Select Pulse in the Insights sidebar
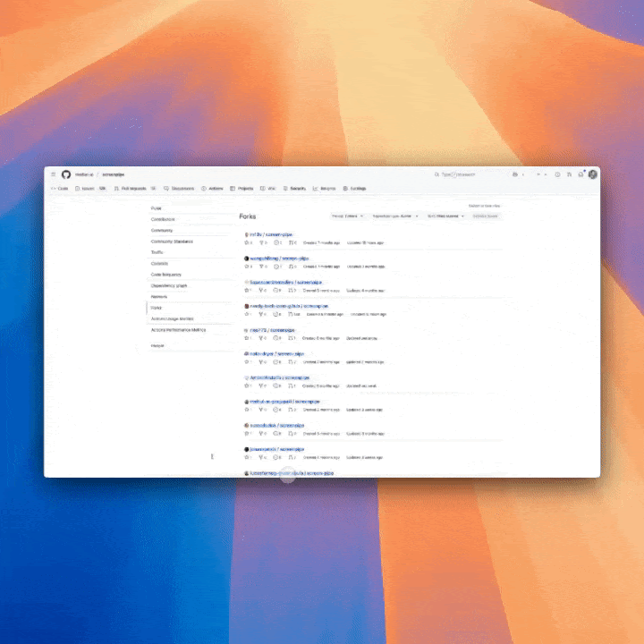Viewport: 644px width, 644px height. (157, 208)
